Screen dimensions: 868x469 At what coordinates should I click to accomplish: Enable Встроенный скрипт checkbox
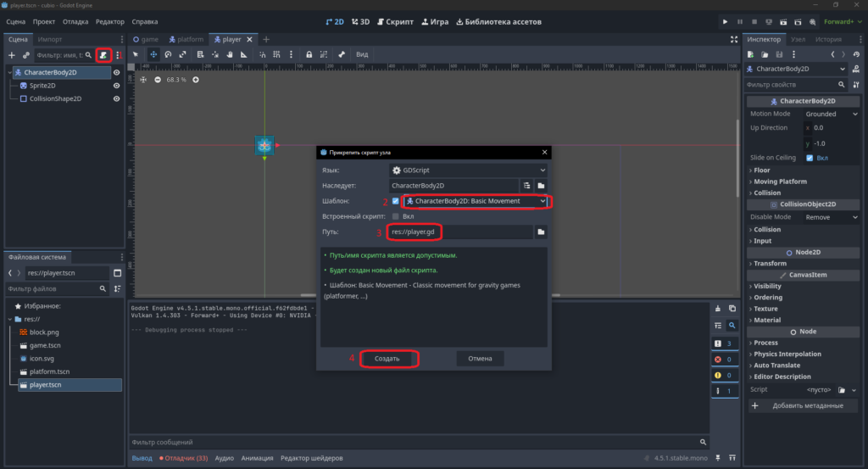pyautogui.click(x=395, y=216)
